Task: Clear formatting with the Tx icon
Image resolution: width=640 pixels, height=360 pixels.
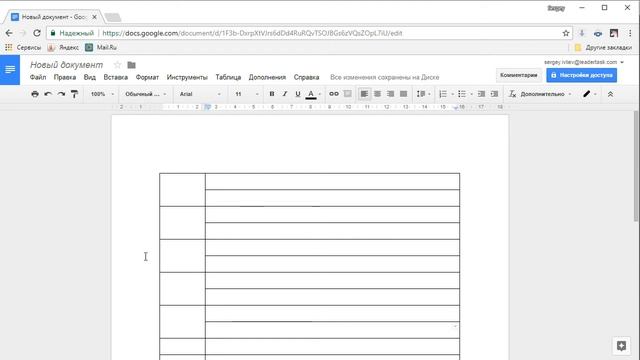Action: 512,94
